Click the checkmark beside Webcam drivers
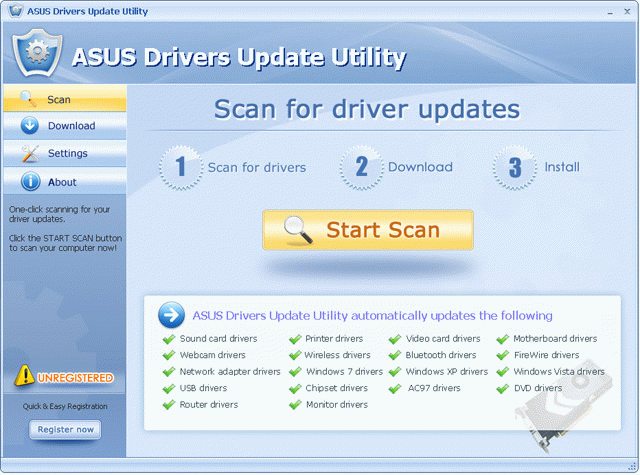 [169, 355]
